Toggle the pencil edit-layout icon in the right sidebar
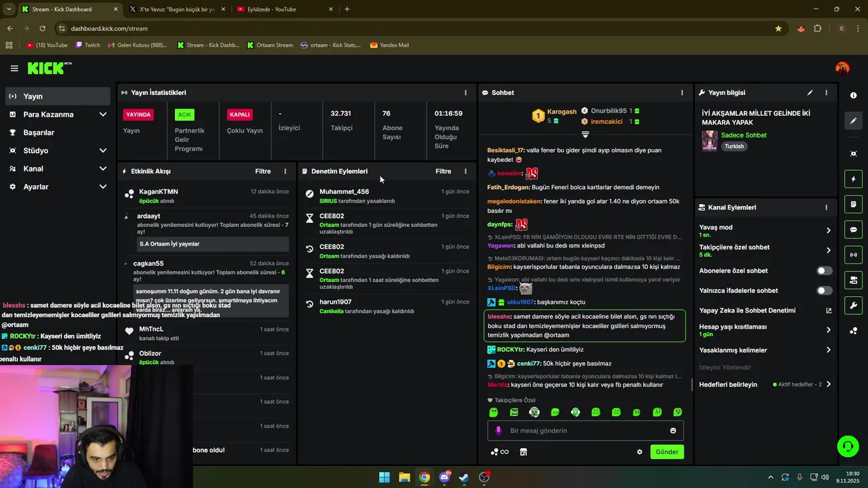This screenshot has height=488, width=868. click(x=853, y=121)
